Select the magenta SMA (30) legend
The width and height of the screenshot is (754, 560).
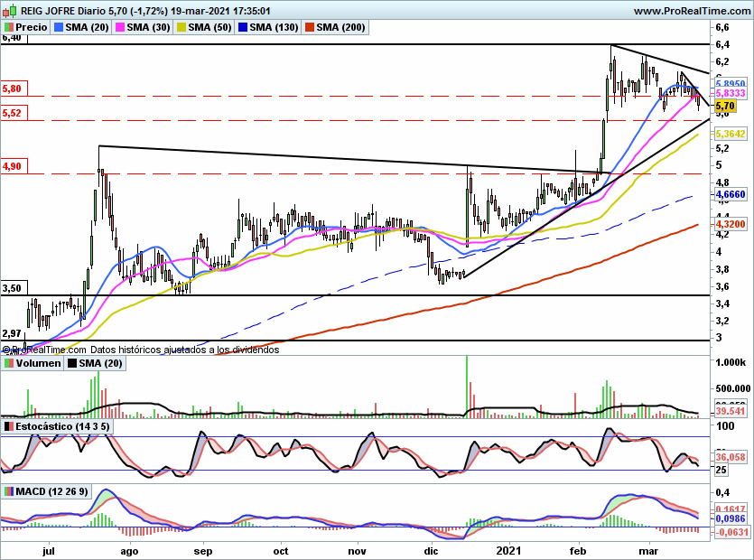coord(143,27)
